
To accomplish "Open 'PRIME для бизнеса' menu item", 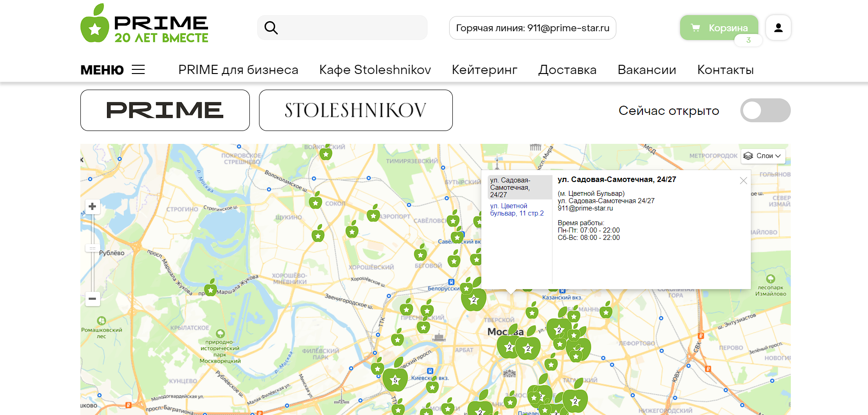I will [x=238, y=70].
